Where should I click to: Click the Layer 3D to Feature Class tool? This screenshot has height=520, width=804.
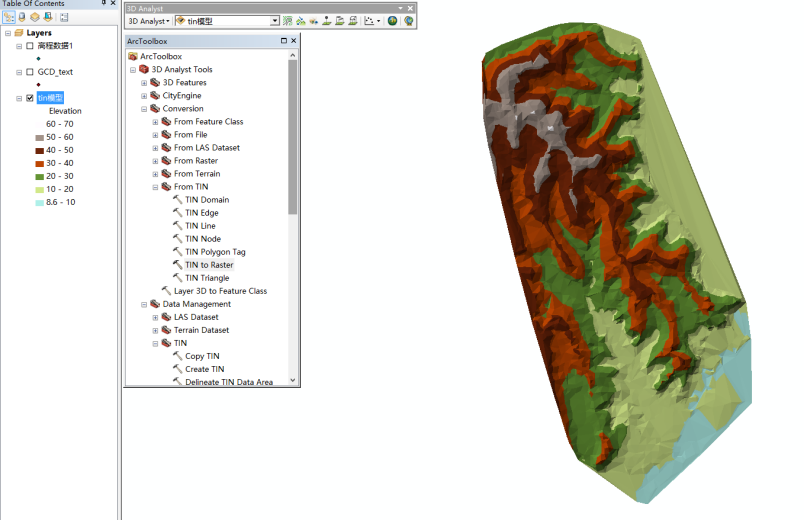(220, 291)
